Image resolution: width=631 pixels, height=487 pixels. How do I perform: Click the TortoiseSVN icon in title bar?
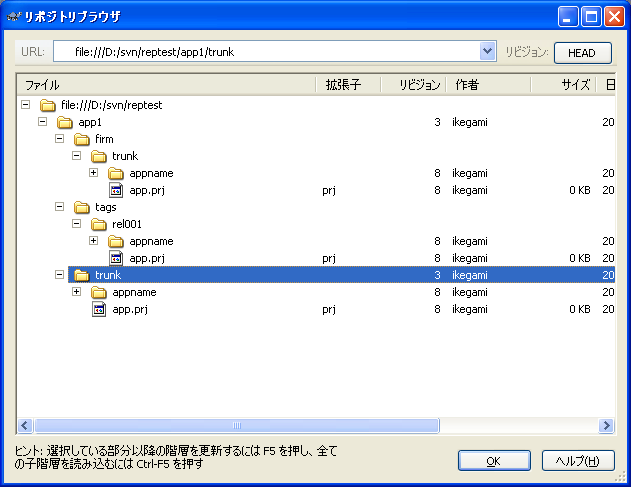coord(14,17)
